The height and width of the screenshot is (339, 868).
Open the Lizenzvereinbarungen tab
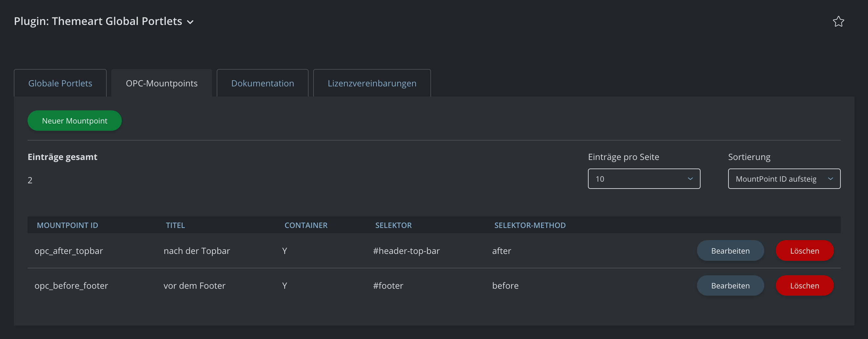pyautogui.click(x=372, y=83)
